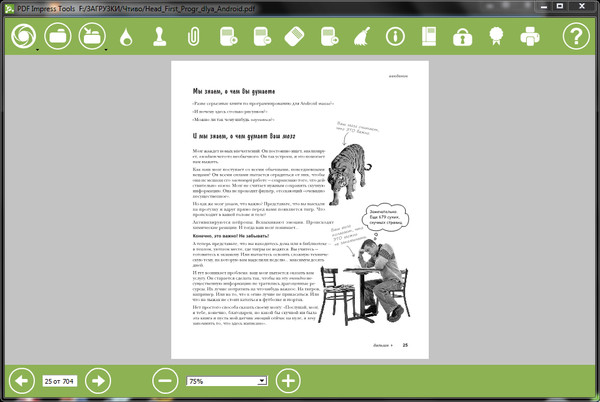
Task: Open document info with the 'i' icon
Action: click(x=396, y=38)
